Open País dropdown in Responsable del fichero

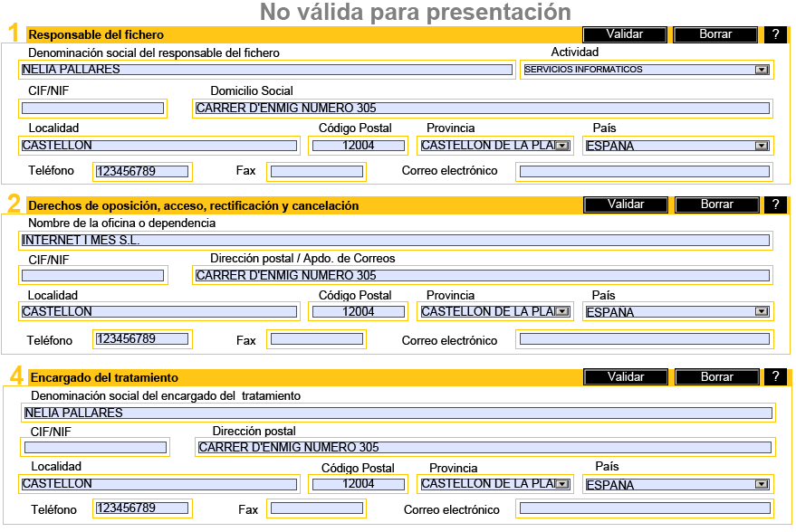pos(762,146)
